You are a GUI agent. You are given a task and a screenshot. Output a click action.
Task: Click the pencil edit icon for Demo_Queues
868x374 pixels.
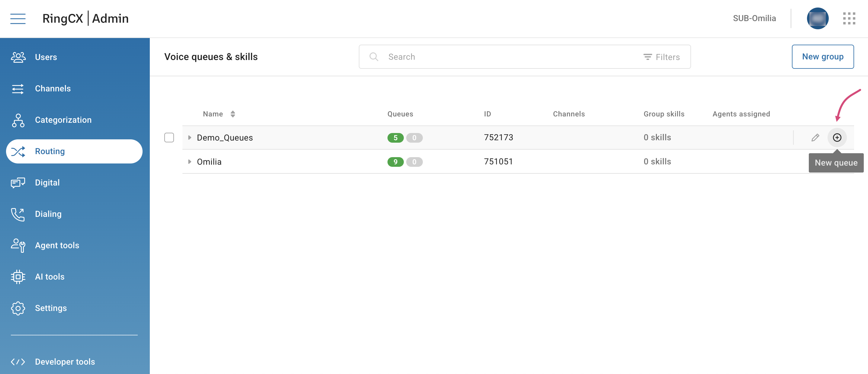click(x=815, y=137)
